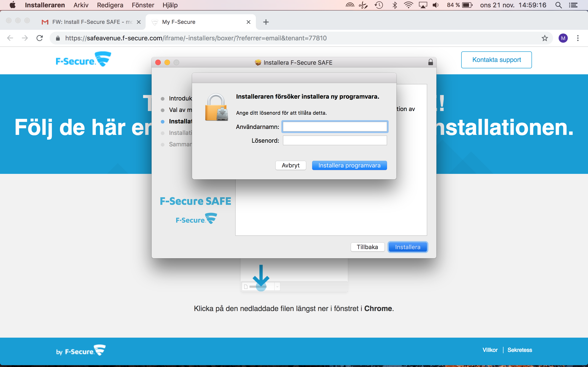The image size is (588, 367).
Task: Open the Chrome three-dot menu
Action: click(578, 38)
